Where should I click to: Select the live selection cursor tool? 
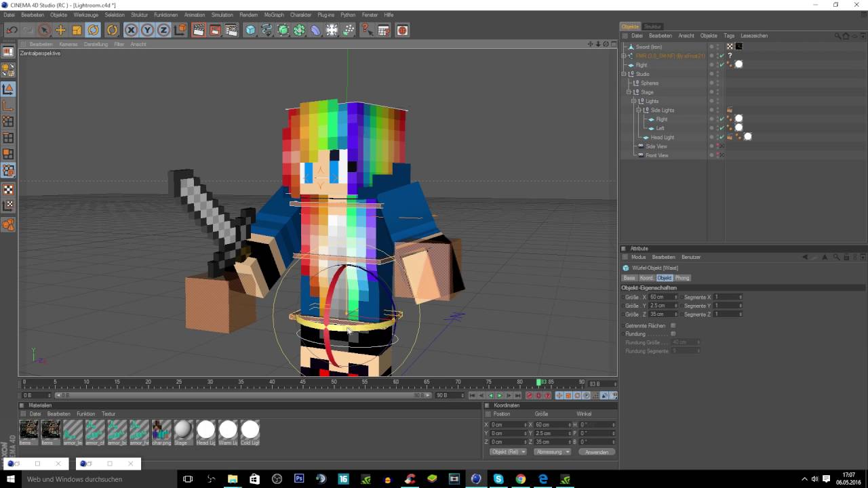44,30
